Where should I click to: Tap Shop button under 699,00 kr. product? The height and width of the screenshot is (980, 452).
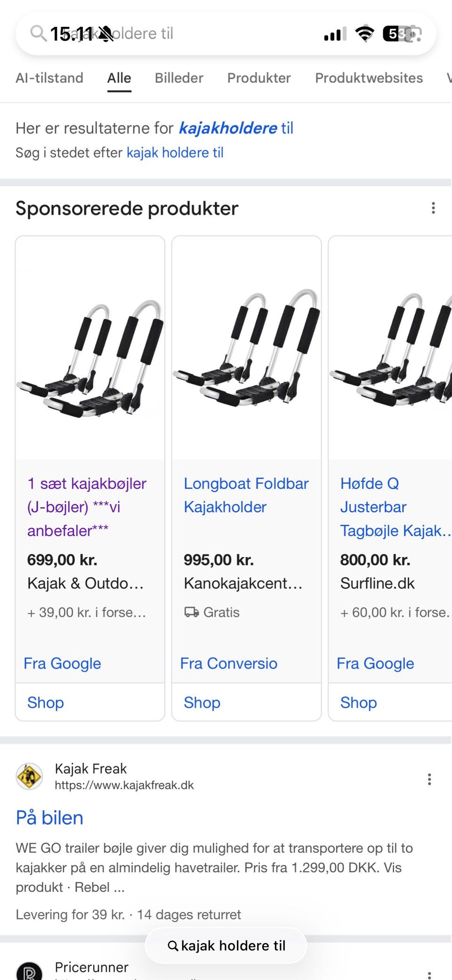[x=46, y=702]
